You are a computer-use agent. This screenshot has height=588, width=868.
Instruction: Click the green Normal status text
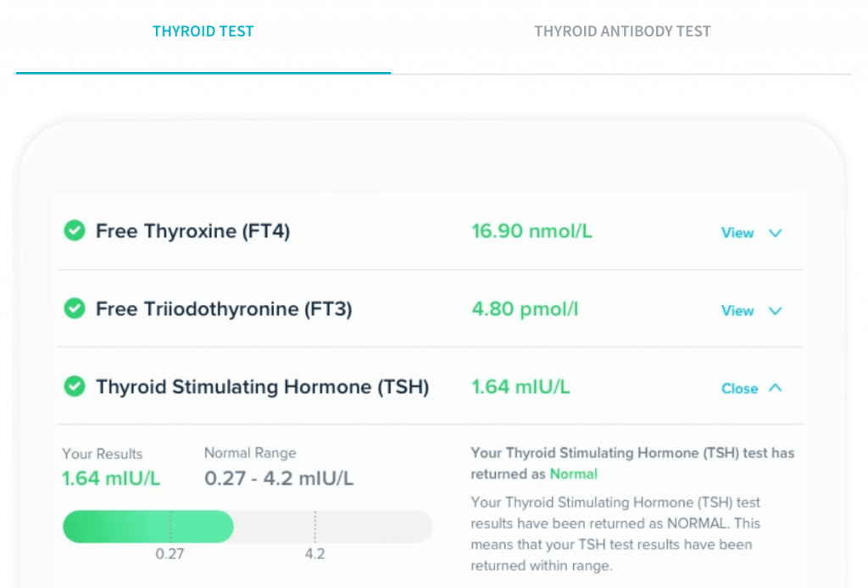coord(573,474)
